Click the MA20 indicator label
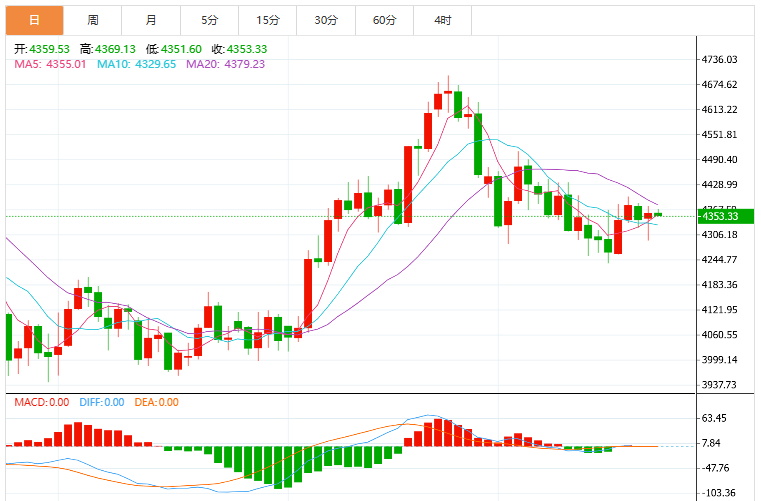761x501 pixels. click(x=226, y=64)
